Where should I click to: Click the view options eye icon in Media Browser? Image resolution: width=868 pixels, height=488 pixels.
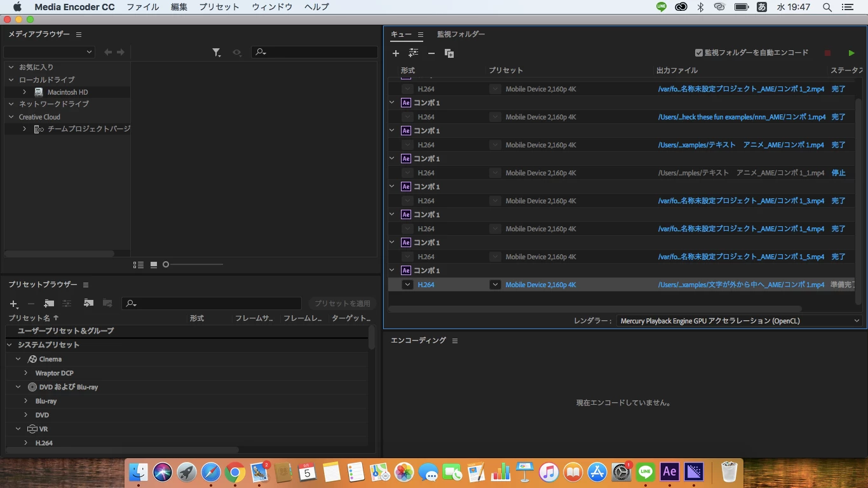point(237,52)
